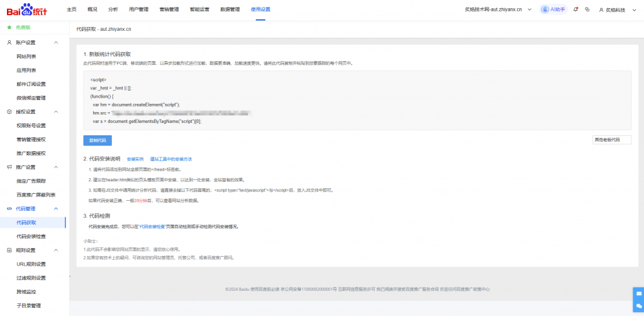Open the notification bell
The image size is (644, 316).
coord(575,9)
